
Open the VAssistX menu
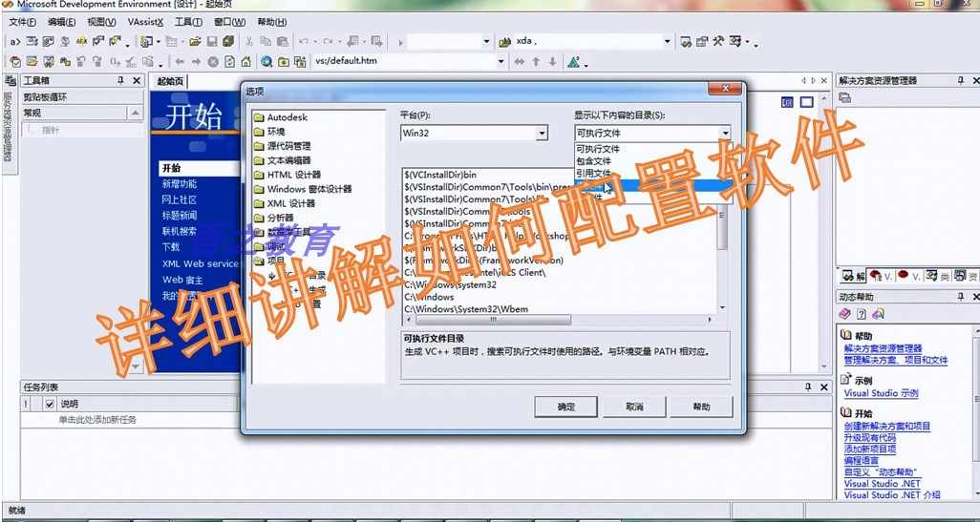click(x=145, y=22)
